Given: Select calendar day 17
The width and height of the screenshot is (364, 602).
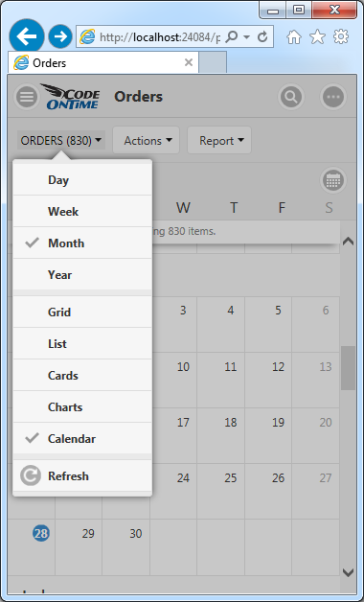Looking at the screenshot, I should click(173, 436).
